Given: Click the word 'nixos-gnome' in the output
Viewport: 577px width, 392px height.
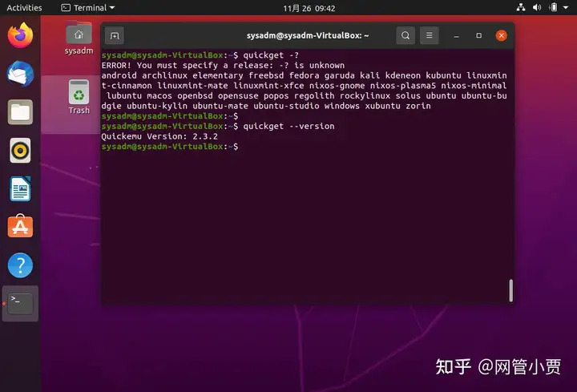Looking at the screenshot, I should [337, 86].
